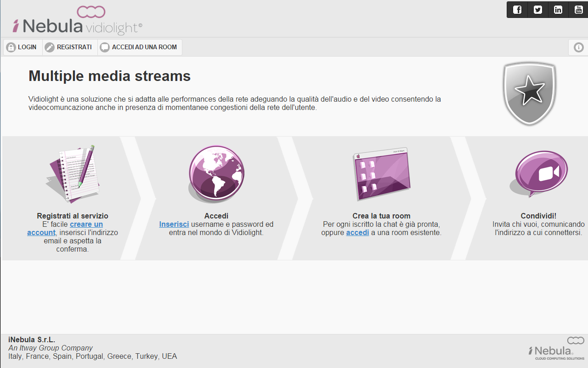Click the purple globe Accedi icon
Screen dimensions: 588x368
click(216, 173)
